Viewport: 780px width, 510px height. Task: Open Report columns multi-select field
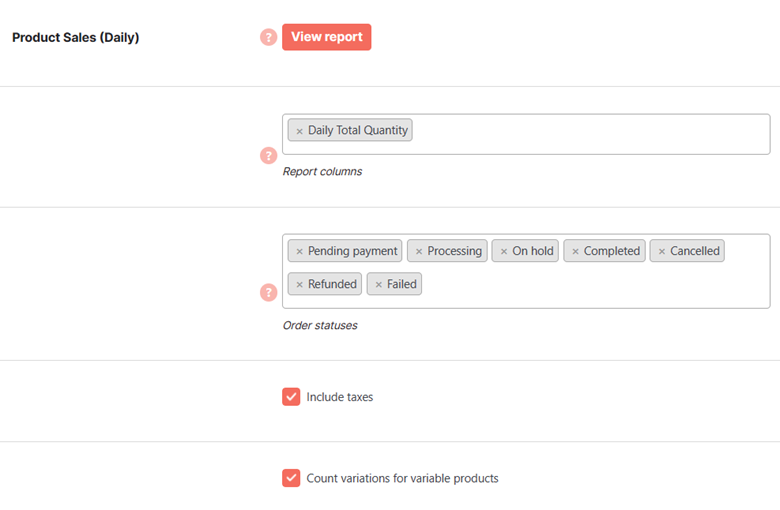point(526,134)
